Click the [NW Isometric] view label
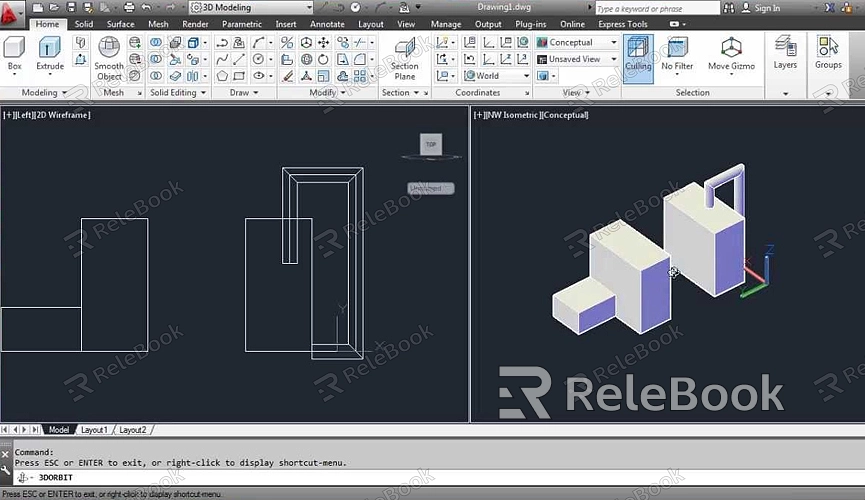The image size is (865, 500). [512, 115]
